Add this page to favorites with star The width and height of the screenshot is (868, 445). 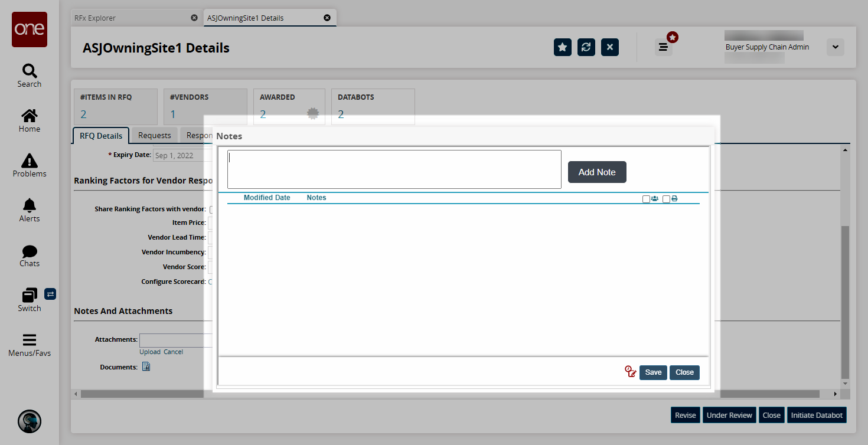coord(563,47)
